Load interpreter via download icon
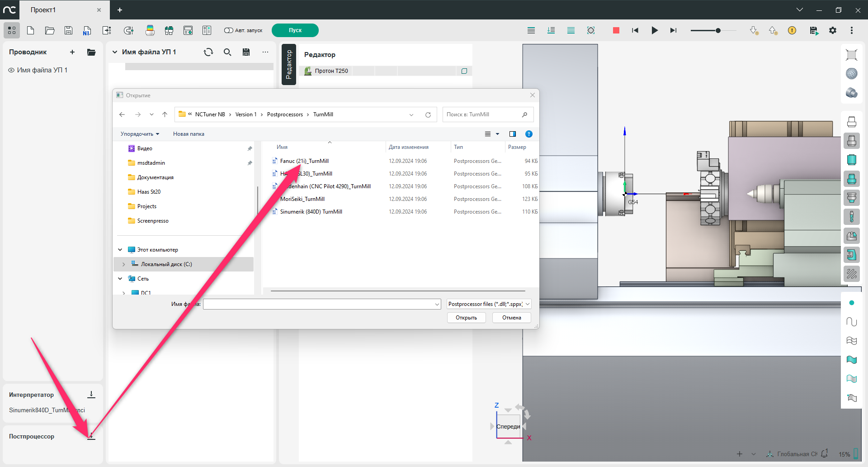Screen dimensions: 868x467 coord(91,395)
